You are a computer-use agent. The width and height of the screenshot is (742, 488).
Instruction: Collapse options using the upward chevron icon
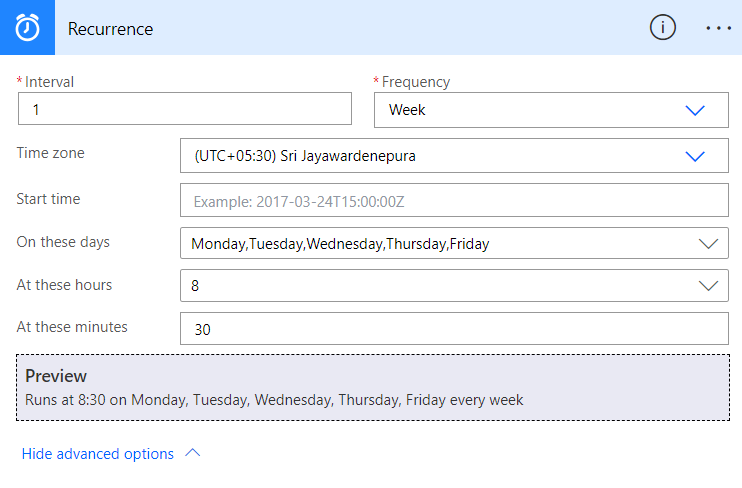[x=193, y=453]
